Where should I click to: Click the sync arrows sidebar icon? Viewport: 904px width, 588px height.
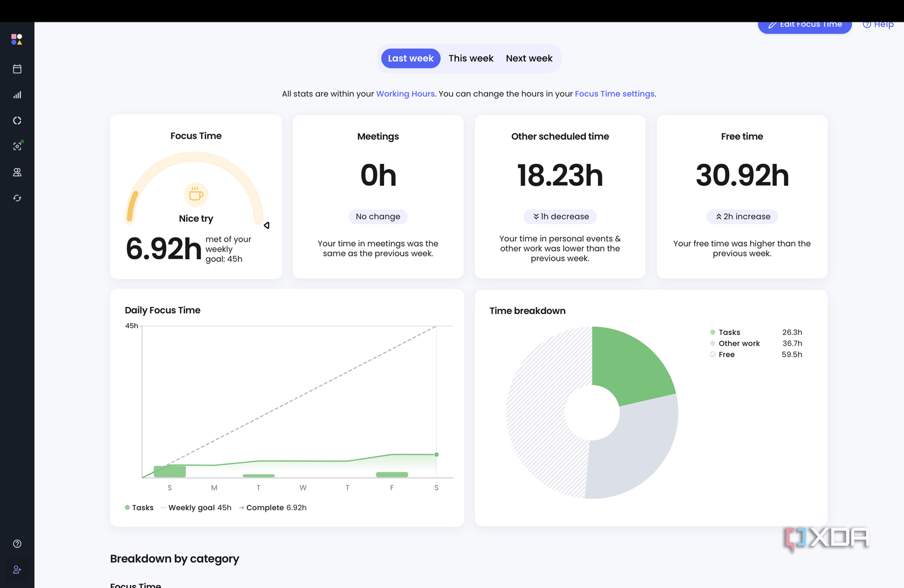pyautogui.click(x=17, y=198)
